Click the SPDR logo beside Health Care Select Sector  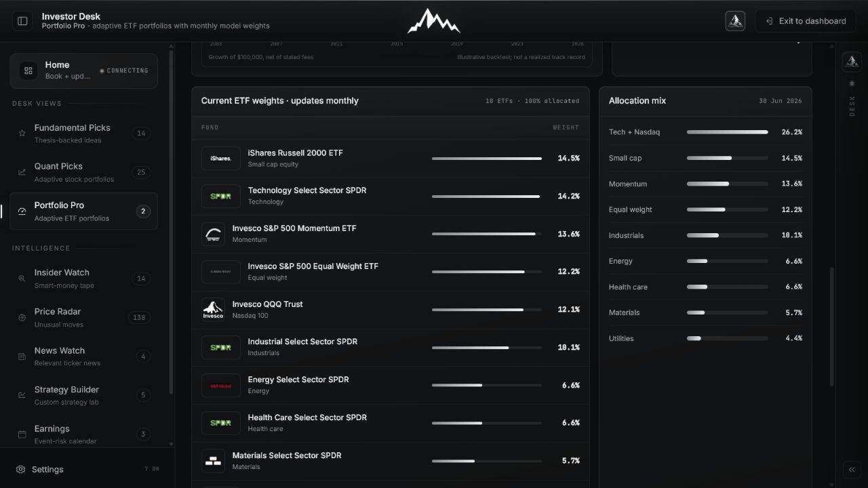[221, 423]
